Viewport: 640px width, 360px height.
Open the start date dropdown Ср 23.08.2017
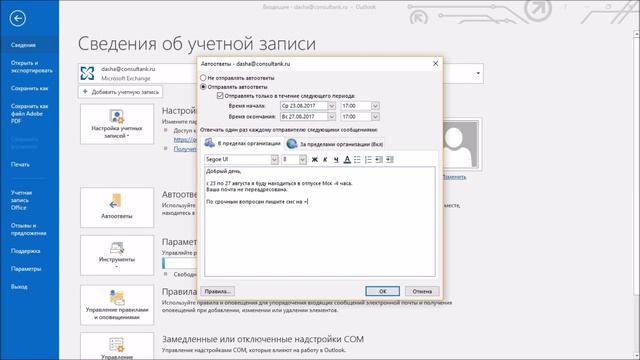[x=332, y=106]
